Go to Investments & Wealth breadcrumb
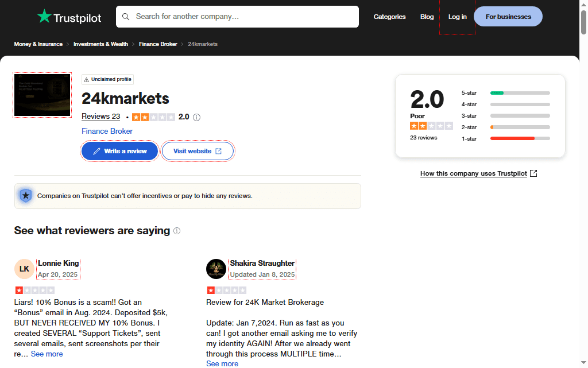 point(100,44)
